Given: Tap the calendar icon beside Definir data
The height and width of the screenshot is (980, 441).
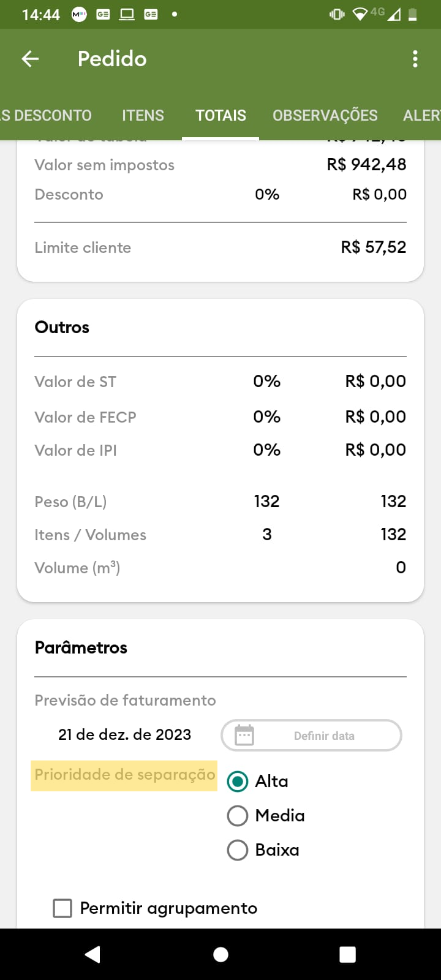Looking at the screenshot, I should point(244,735).
